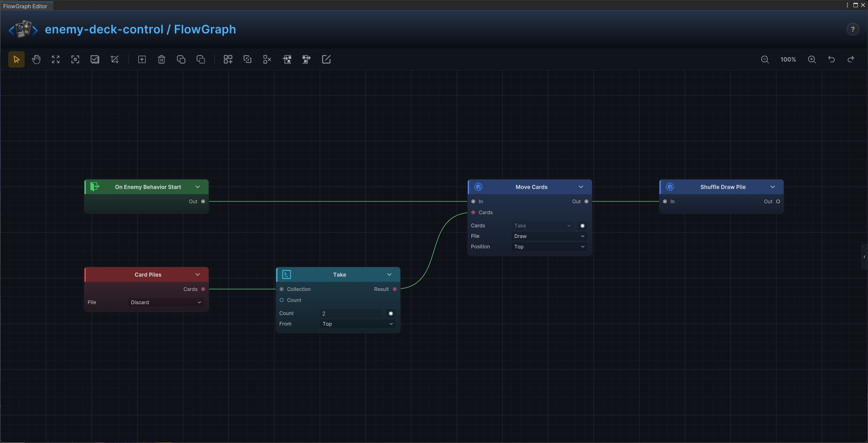This screenshot has width=868, height=443.
Task: Collapse the On Enemy Behavior Start node
Action: [x=198, y=187]
